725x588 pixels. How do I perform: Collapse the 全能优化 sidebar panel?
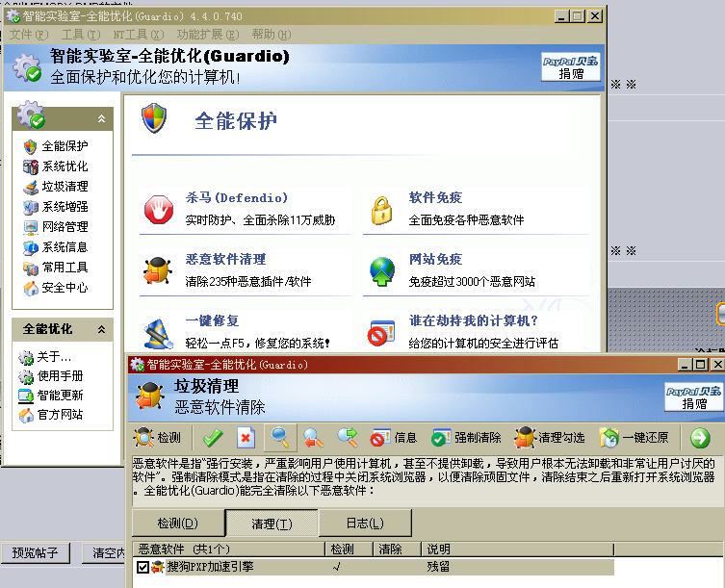click(x=101, y=329)
